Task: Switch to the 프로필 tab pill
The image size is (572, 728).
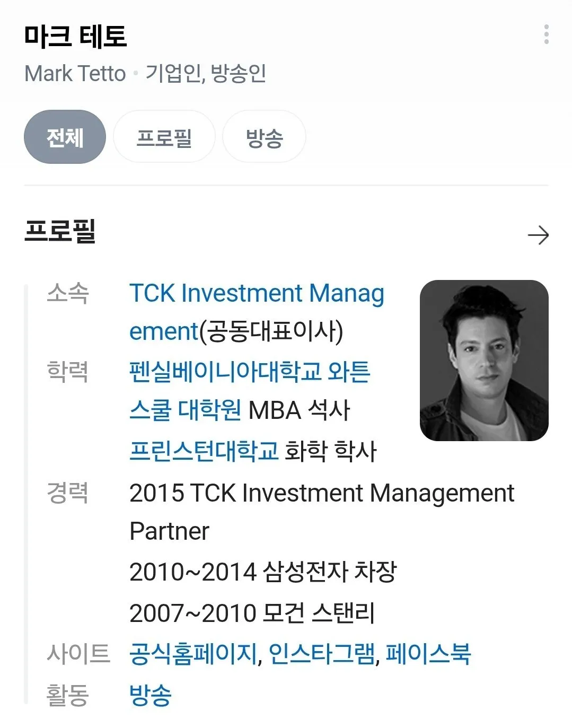Action: (x=164, y=137)
